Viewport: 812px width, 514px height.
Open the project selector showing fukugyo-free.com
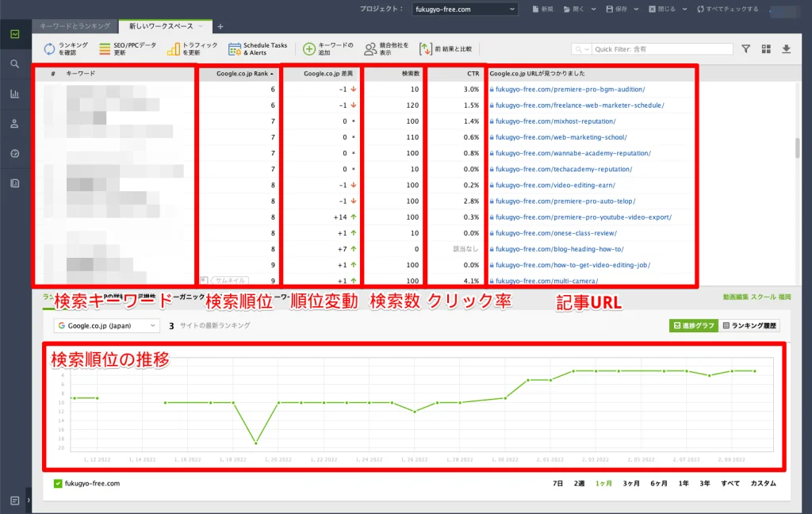tap(465, 9)
